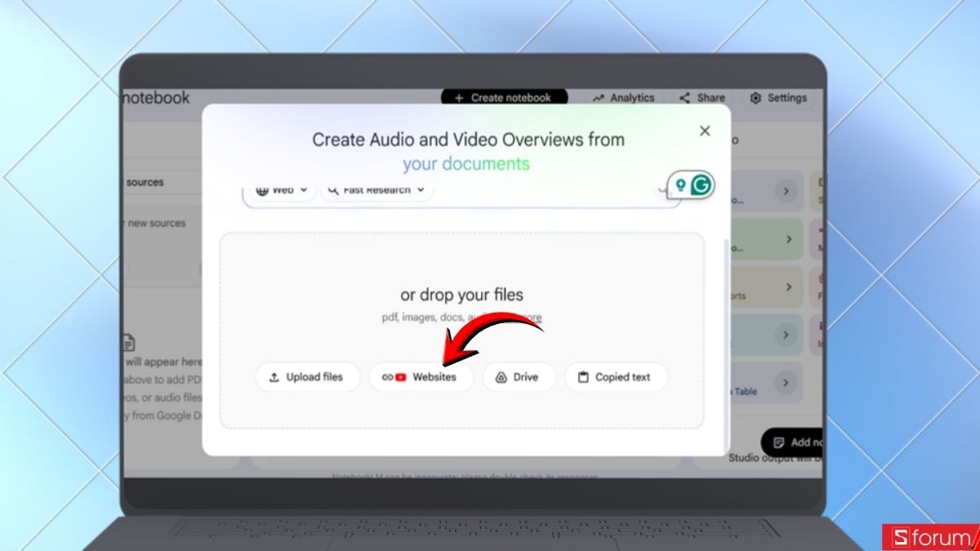Expand the green Studio card chevron

(x=789, y=239)
